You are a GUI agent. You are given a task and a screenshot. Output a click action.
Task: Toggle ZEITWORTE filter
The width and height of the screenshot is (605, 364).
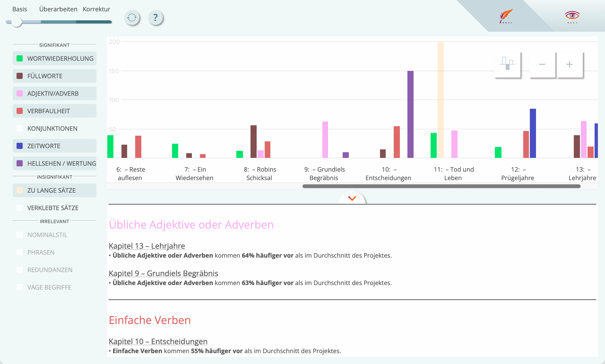(x=54, y=146)
